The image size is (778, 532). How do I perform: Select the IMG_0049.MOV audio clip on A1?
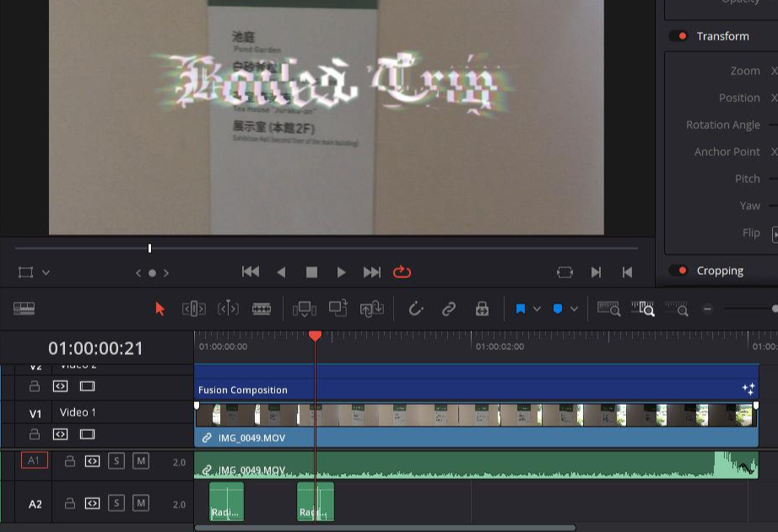(x=476, y=465)
